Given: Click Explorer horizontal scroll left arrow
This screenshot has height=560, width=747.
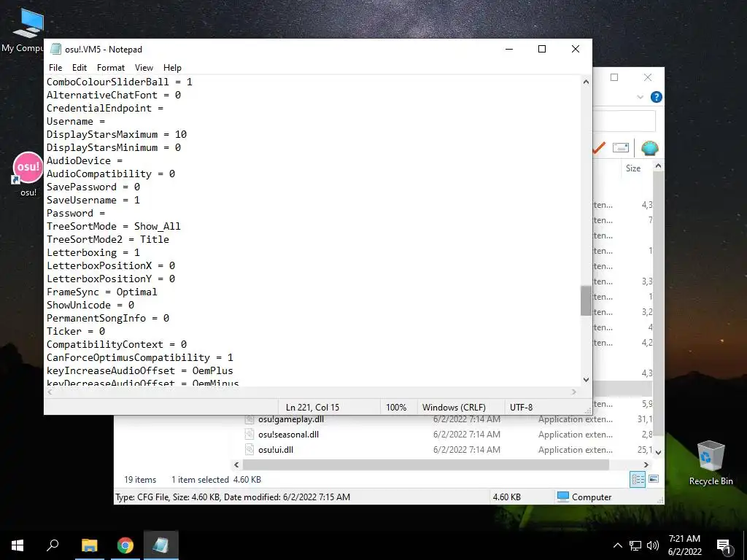Looking at the screenshot, I should pyautogui.click(x=236, y=464).
